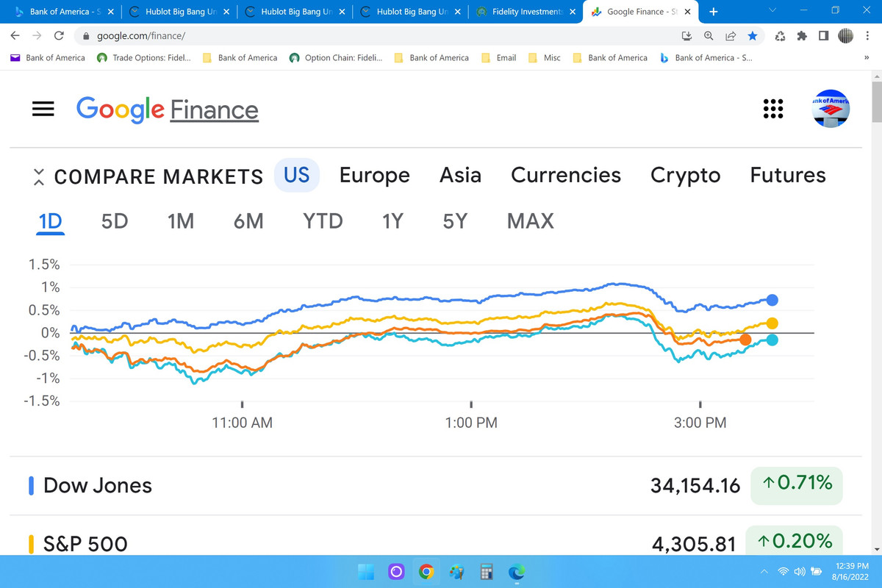
Task: Open the Trade Options: Fidel... bookmark
Action: point(145,57)
